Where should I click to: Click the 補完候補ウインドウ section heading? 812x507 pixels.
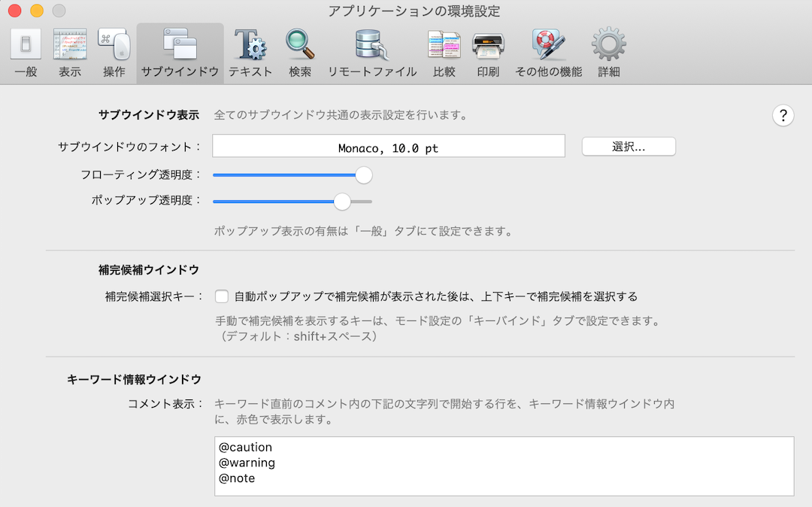click(x=149, y=270)
